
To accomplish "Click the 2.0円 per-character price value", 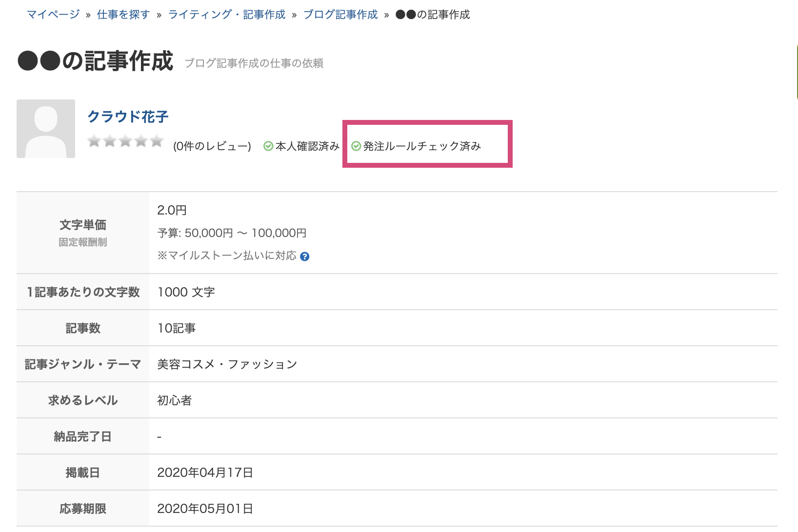I will coord(172,210).
